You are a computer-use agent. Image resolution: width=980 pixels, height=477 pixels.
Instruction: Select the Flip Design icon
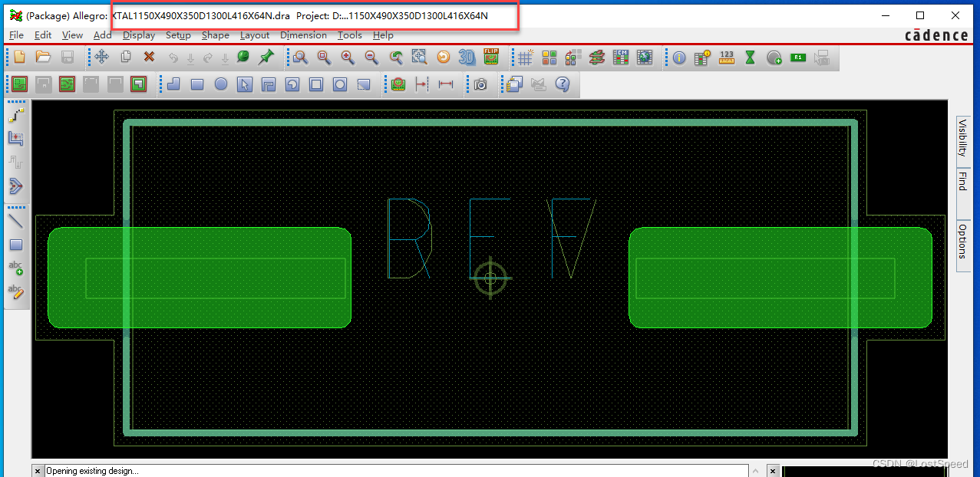point(490,58)
